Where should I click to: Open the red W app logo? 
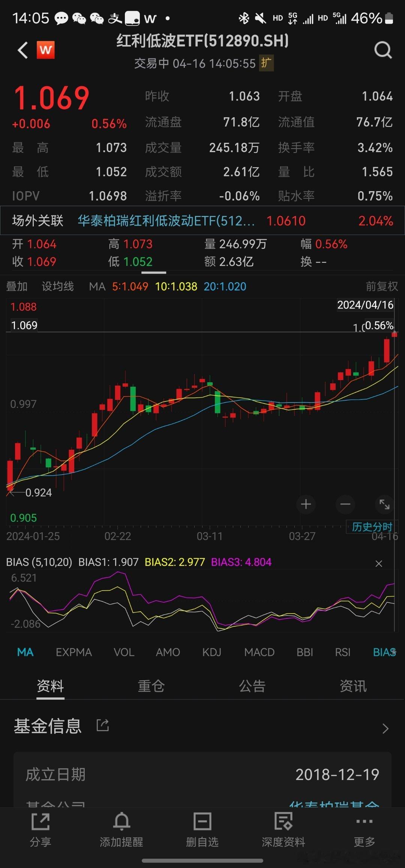click(x=45, y=50)
